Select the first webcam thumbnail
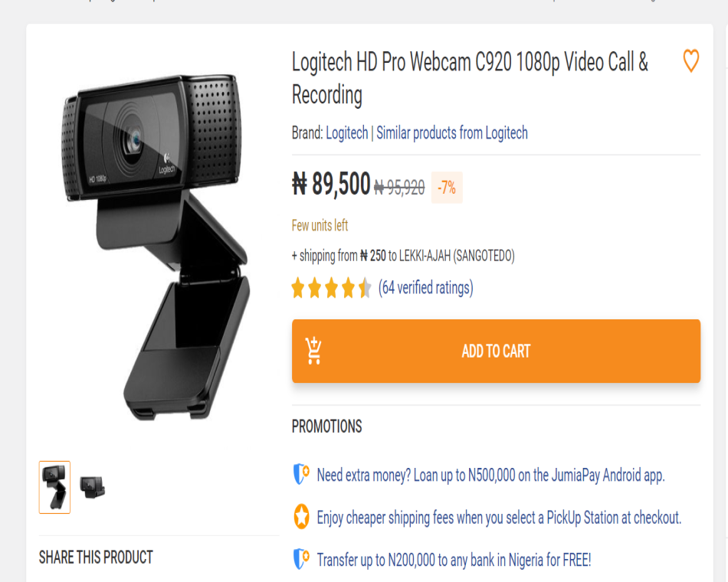The height and width of the screenshot is (582, 728). (x=54, y=487)
